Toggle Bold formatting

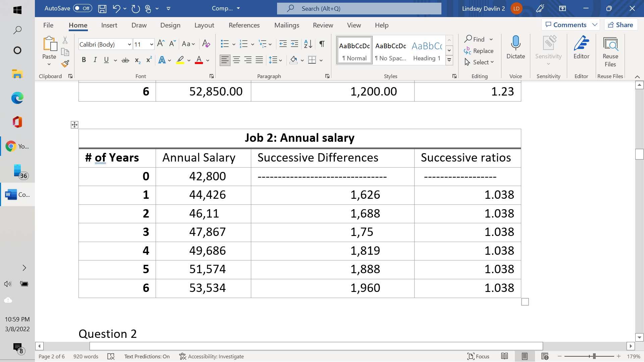84,60
